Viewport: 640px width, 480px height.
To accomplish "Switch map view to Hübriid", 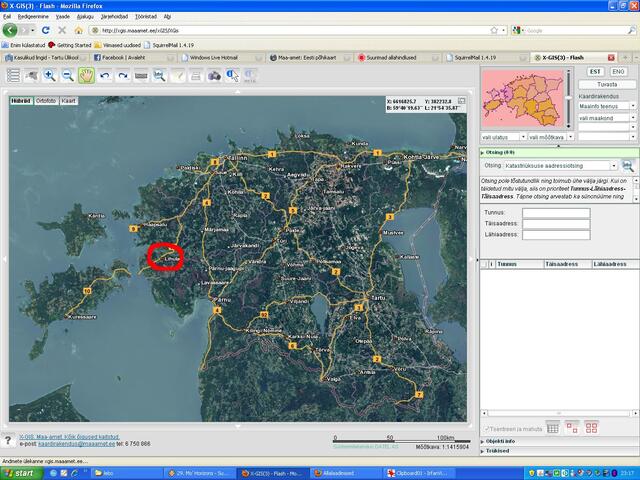I will pos(21,101).
